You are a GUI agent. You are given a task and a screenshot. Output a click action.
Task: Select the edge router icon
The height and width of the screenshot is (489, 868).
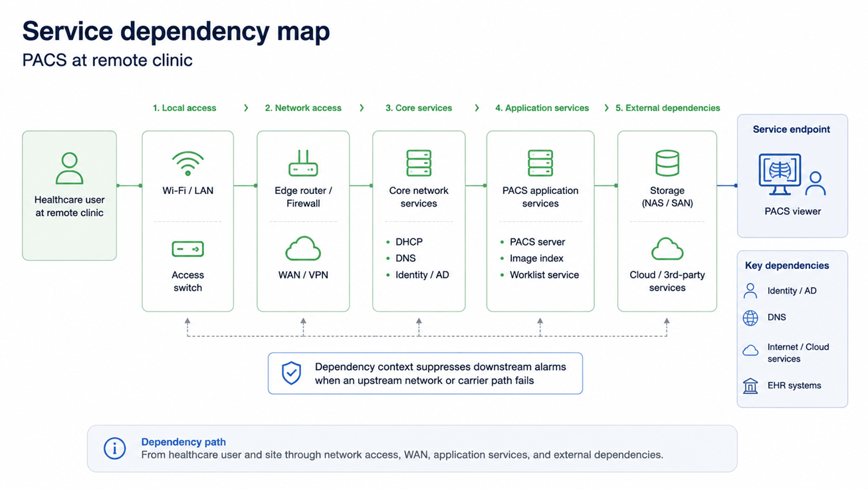303,163
